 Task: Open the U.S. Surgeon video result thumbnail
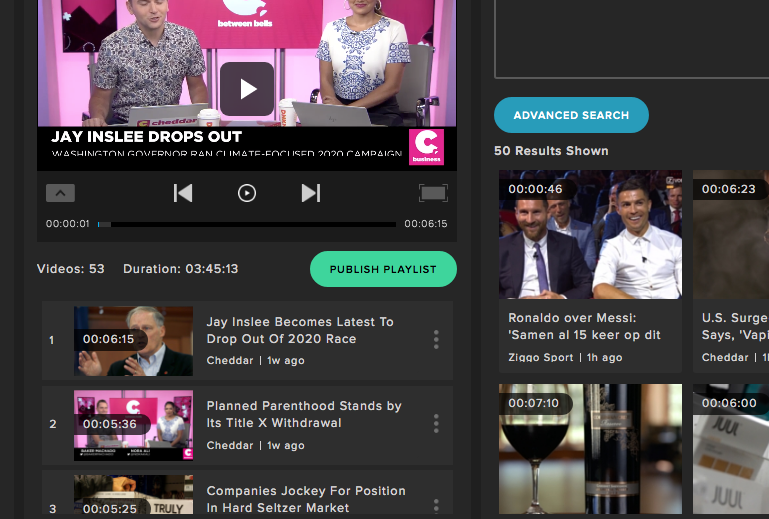pyautogui.click(x=731, y=234)
